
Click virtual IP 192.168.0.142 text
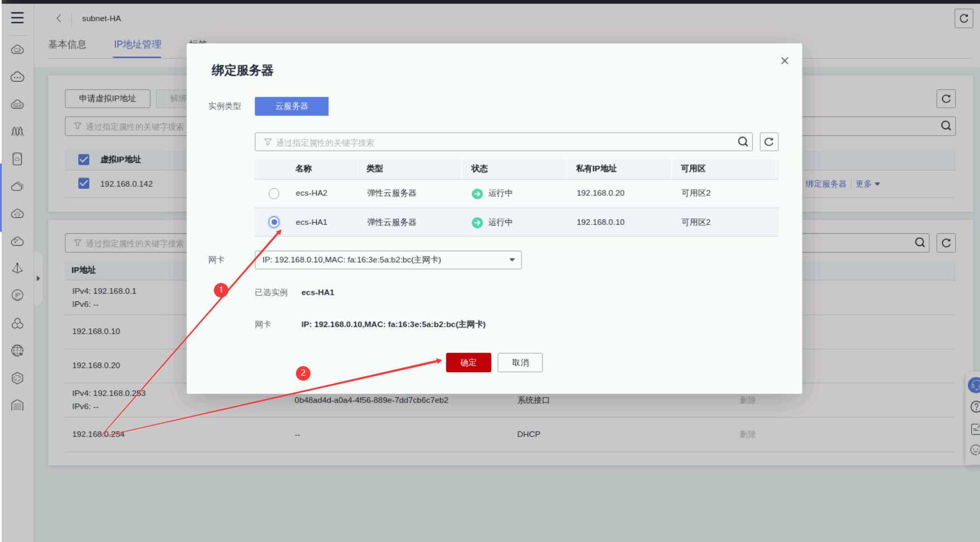(x=126, y=184)
